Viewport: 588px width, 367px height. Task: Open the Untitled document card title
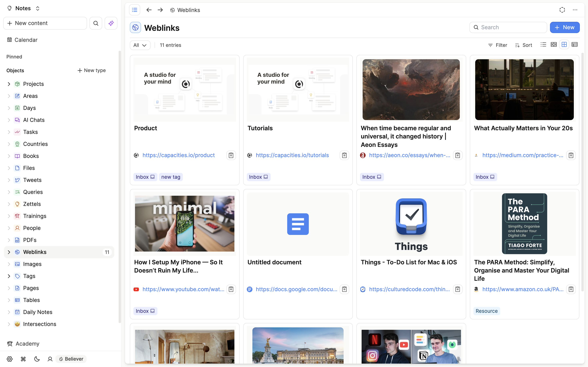coord(274,262)
